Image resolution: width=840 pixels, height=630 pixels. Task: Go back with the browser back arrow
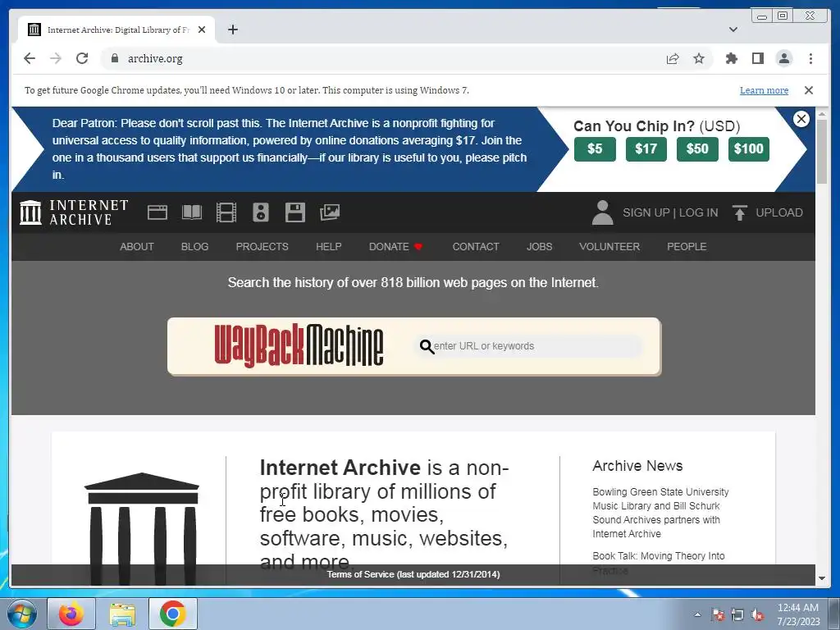(x=30, y=58)
